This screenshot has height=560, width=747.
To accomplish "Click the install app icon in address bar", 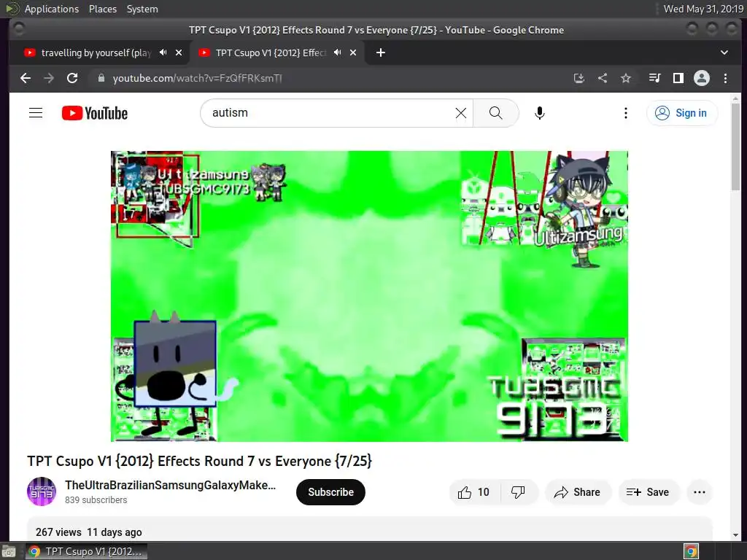I will pos(578,78).
